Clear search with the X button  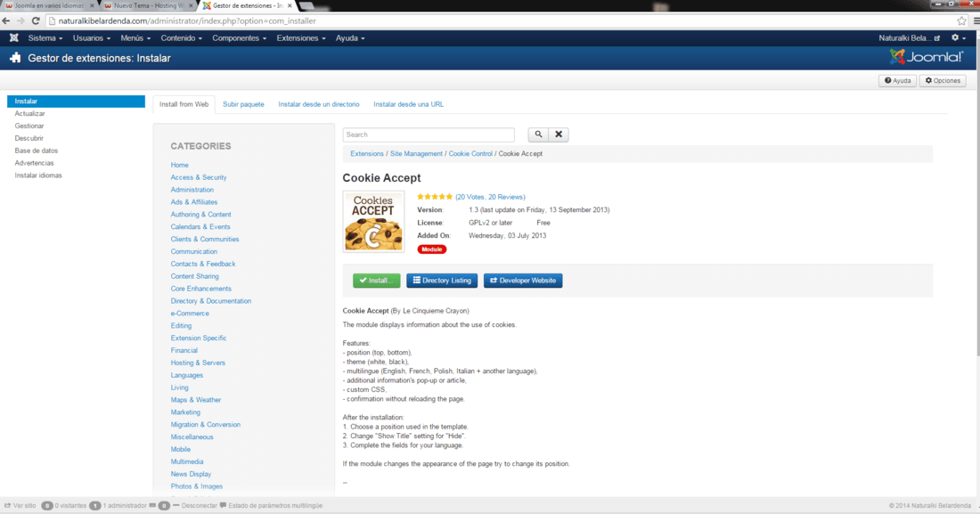pyautogui.click(x=559, y=135)
